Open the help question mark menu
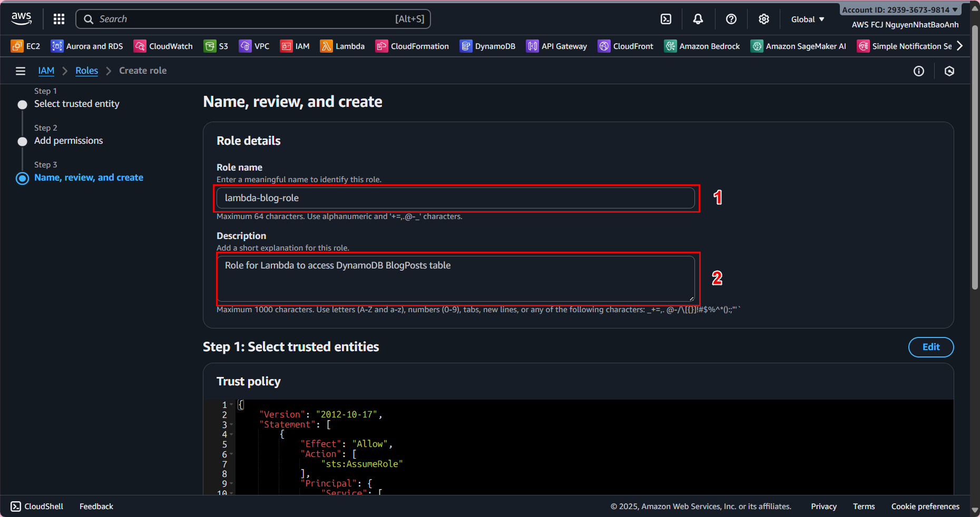This screenshot has height=517, width=980. click(731, 19)
